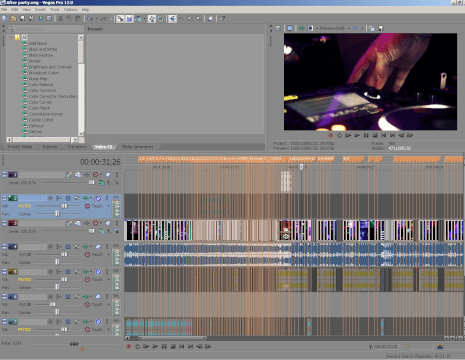Viewport: 465px width, 360px height.
Task: Open the Preview (Full) quality dropdown
Action: [x=332, y=29]
